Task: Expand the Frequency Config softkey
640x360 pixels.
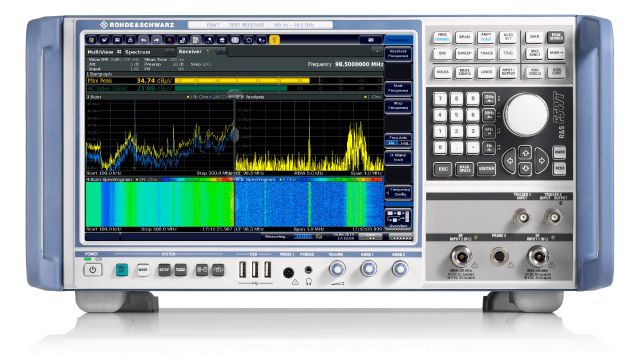Action: [398, 192]
